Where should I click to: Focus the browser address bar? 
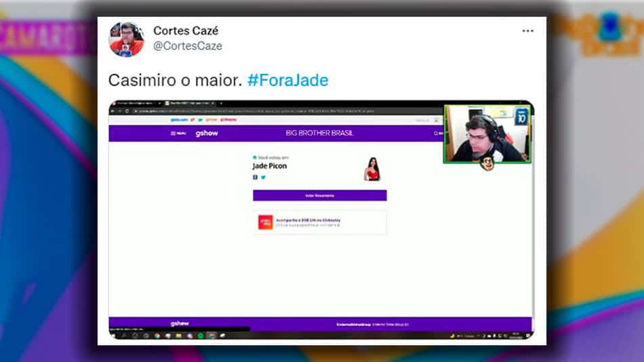coord(287,111)
